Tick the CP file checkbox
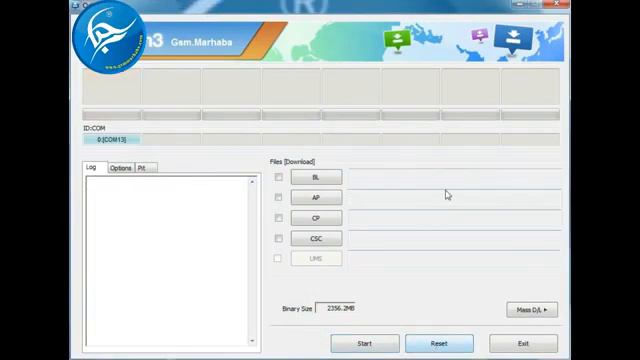Viewport: 640px width, 360px height. 278,218
